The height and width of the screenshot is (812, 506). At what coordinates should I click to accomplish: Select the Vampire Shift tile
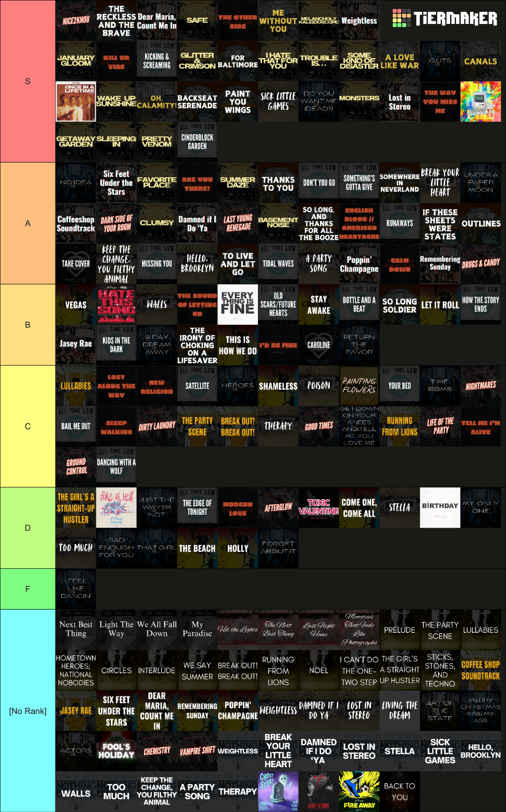pos(197,751)
